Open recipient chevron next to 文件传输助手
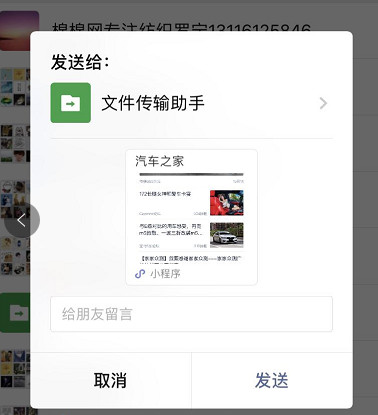378x415 pixels. pos(323,103)
